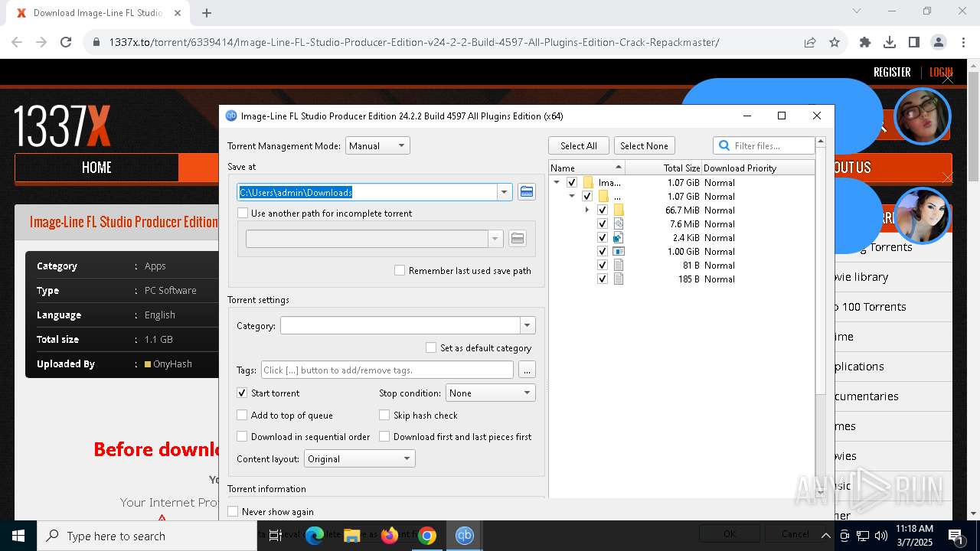Screen dimensions: 980x551
Task: Click the Windows Start button
Action: (x=18, y=536)
